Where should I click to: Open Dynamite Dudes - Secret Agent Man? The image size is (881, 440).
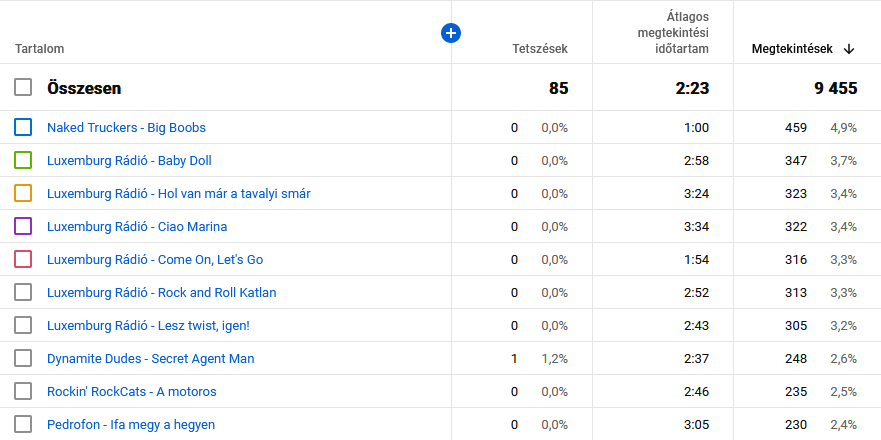click(x=150, y=358)
